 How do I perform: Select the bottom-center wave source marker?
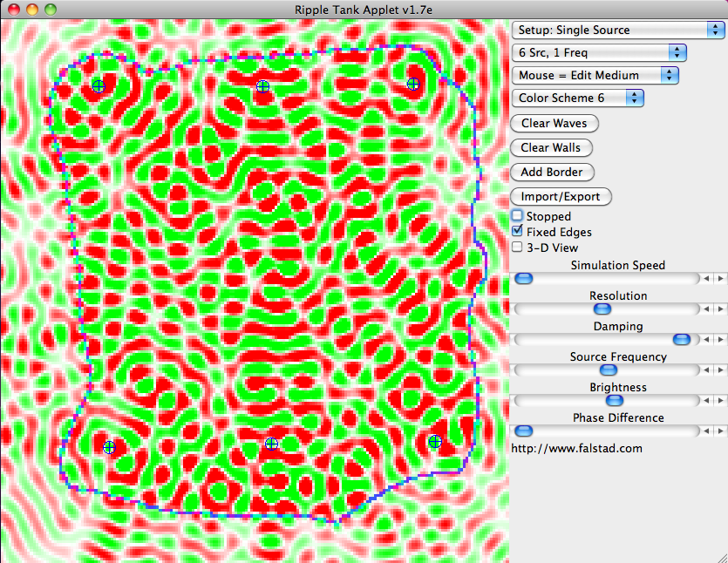pos(272,444)
